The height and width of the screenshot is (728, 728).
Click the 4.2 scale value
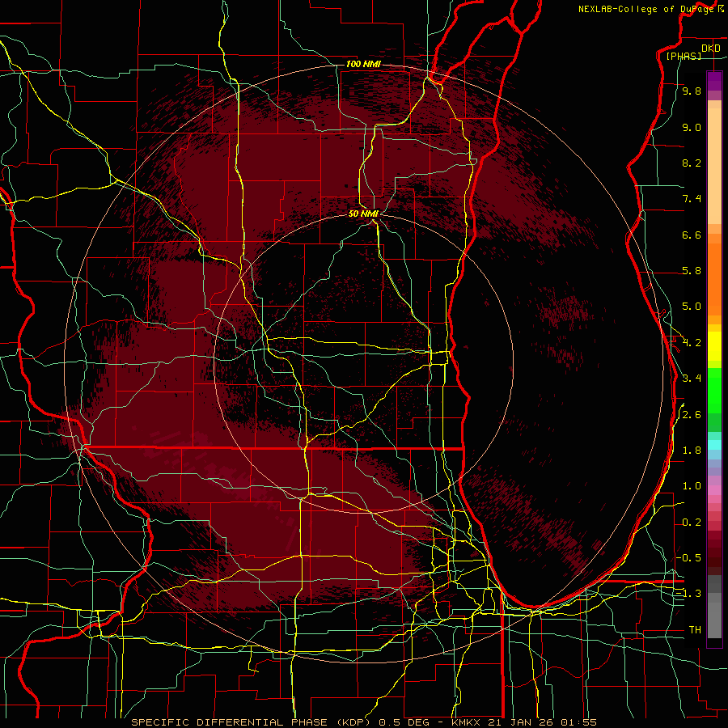(x=692, y=343)
